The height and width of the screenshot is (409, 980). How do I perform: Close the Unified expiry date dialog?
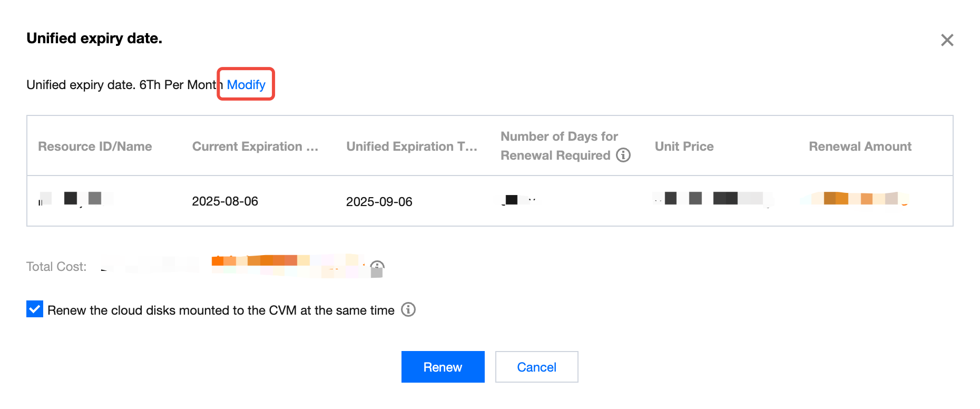947,40
